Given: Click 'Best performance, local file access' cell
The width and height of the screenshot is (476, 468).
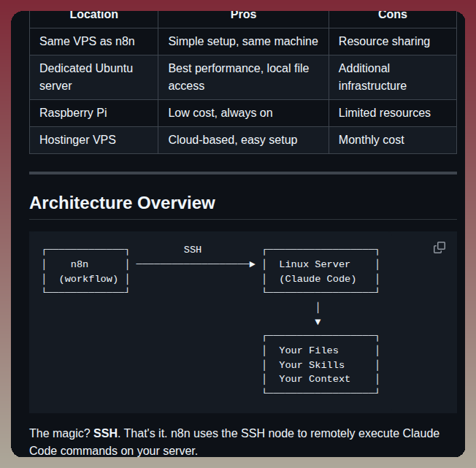Looking at the screenshot, I should coord(243,77).
